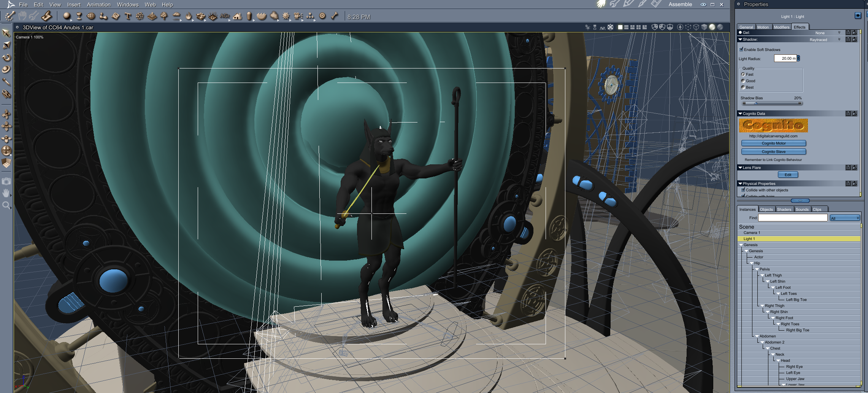
Task: Insert a sphere primitive from toolbar
Action: click(67, 16)
